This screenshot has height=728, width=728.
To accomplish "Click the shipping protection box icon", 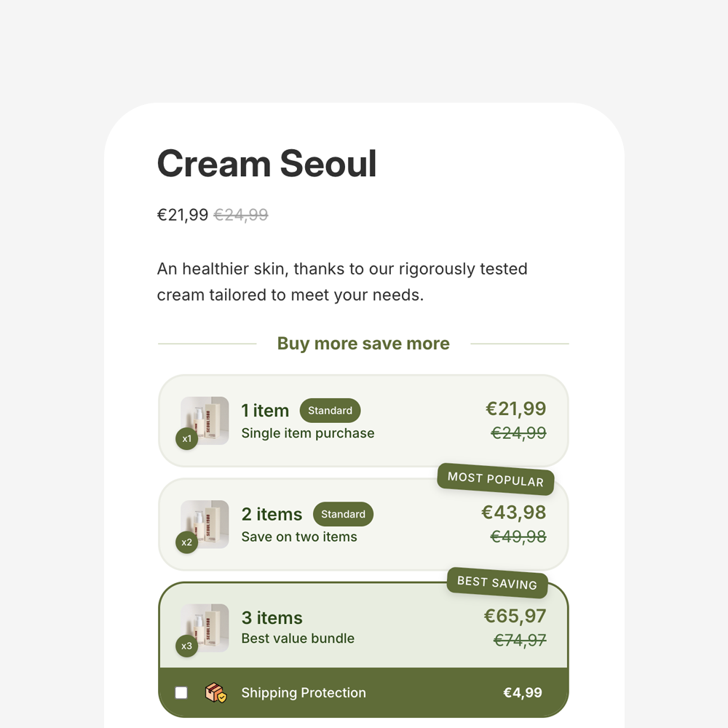I will 215,693.
